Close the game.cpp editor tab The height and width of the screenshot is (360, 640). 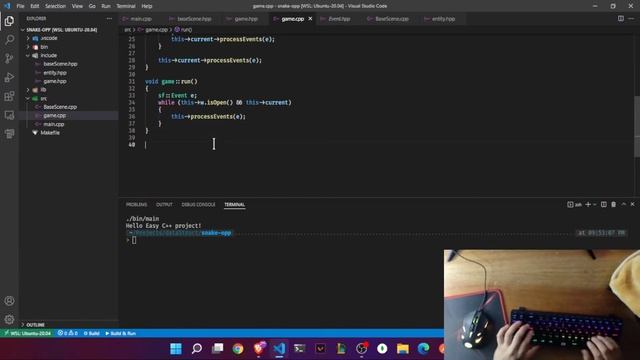click(310, 19)
